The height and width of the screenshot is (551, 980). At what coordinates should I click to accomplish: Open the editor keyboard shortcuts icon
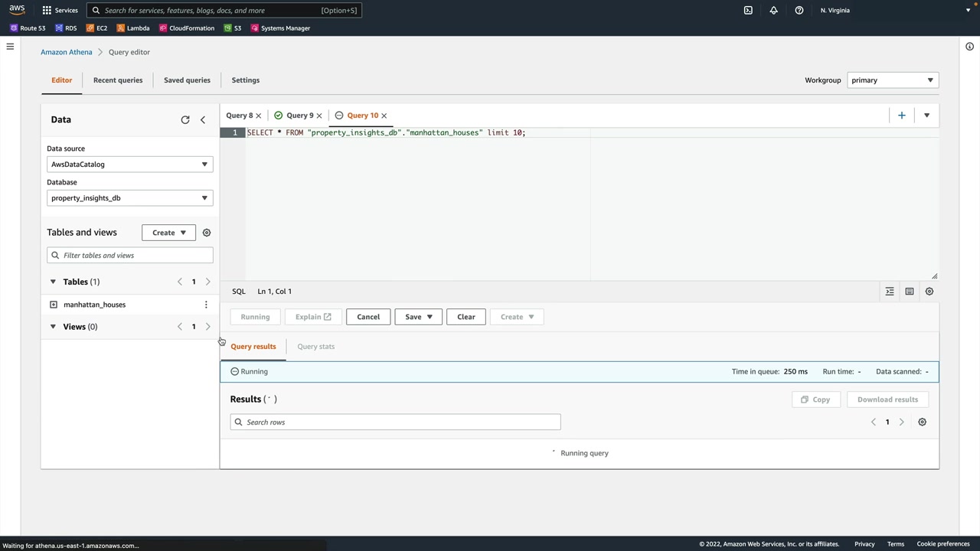click(910, 292)
